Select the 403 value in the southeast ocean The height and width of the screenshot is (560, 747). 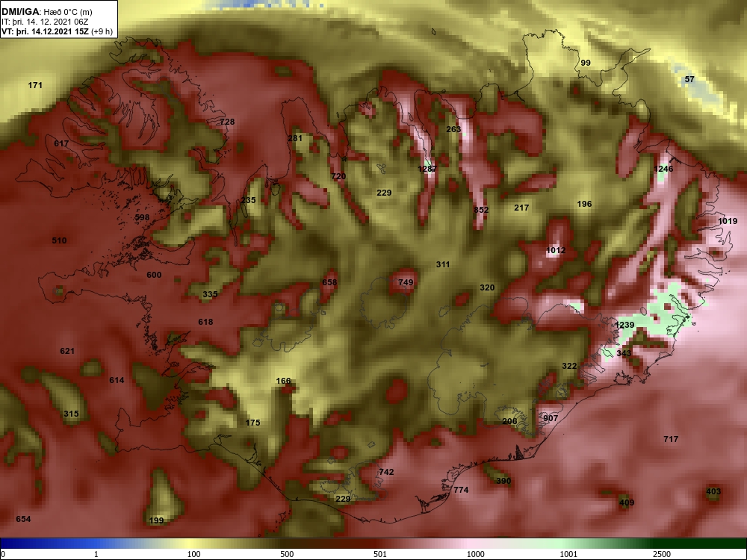click(x=713, y=491)
